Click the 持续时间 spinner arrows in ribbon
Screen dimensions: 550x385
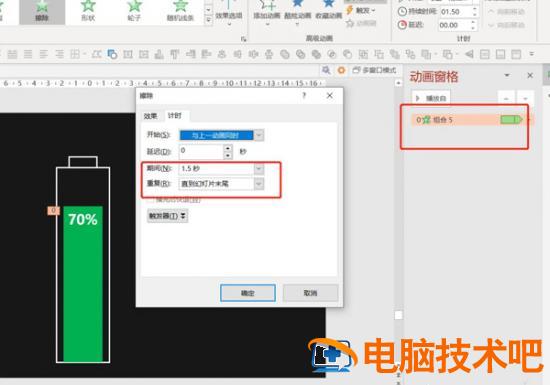(x=475, y=12)
